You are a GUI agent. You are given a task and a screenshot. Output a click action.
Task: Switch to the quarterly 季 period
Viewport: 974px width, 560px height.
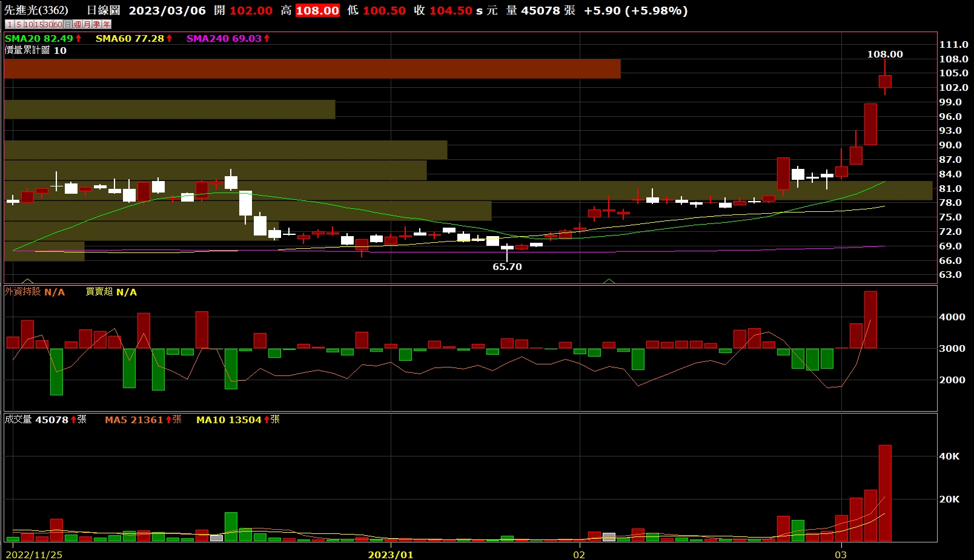97,24
